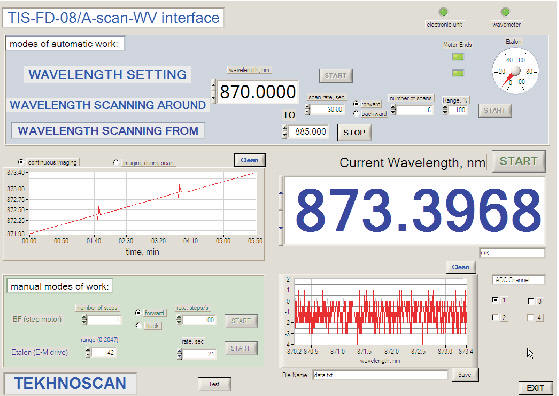This screenshot has height=396, width=559.
Task: Select the WAVELENGTH SETTING mode label
Action: click(x=107, y=74)
